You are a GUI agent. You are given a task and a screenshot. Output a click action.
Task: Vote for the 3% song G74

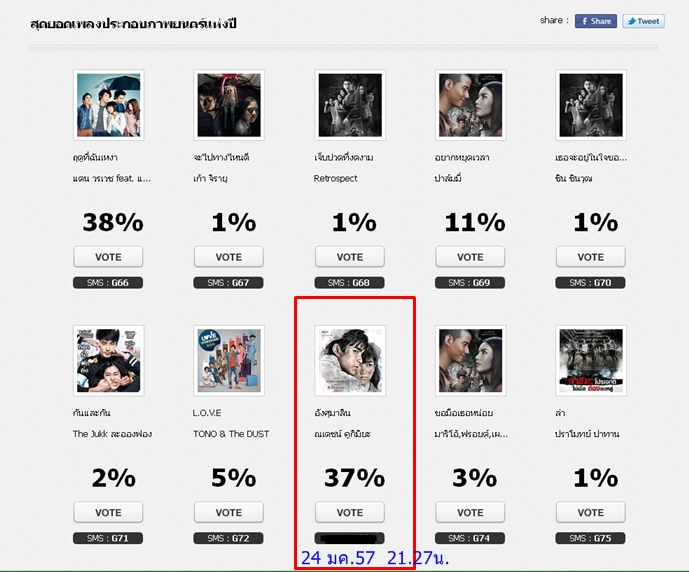(470, 512)
